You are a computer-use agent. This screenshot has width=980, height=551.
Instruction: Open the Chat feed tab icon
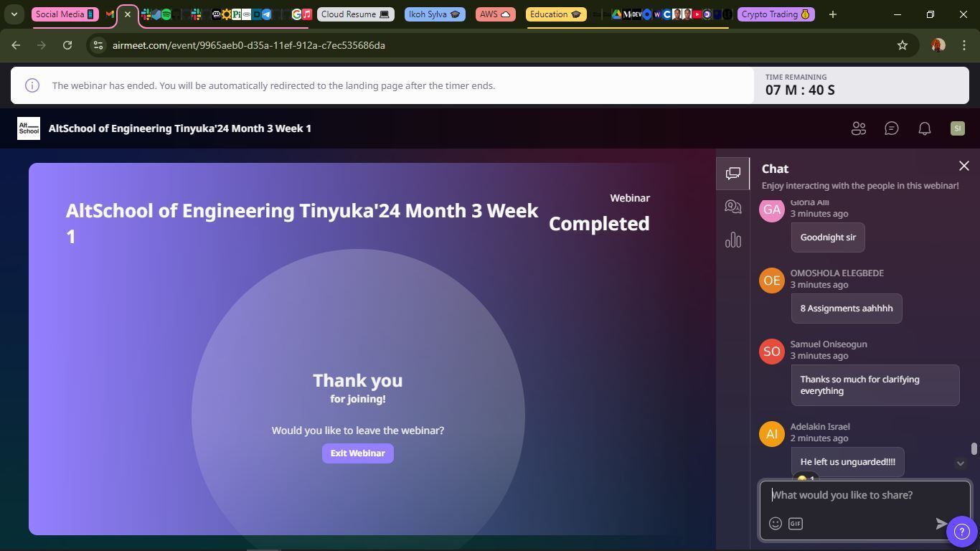coord(732,174)
